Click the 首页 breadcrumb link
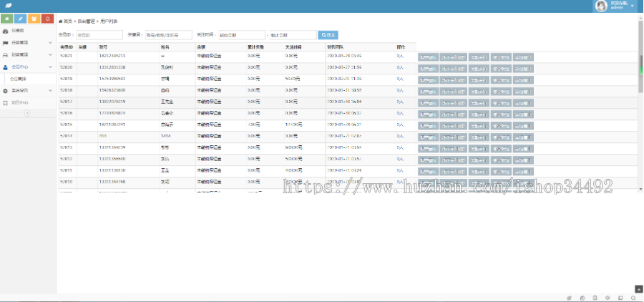This screenshot has width=644, height=302. point(67,21)
